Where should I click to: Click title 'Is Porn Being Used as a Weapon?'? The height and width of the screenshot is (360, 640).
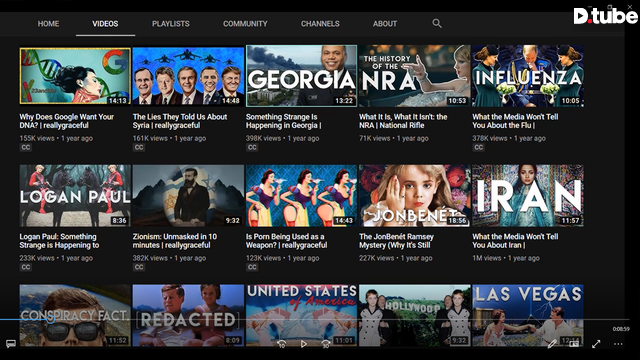[286, 241]
